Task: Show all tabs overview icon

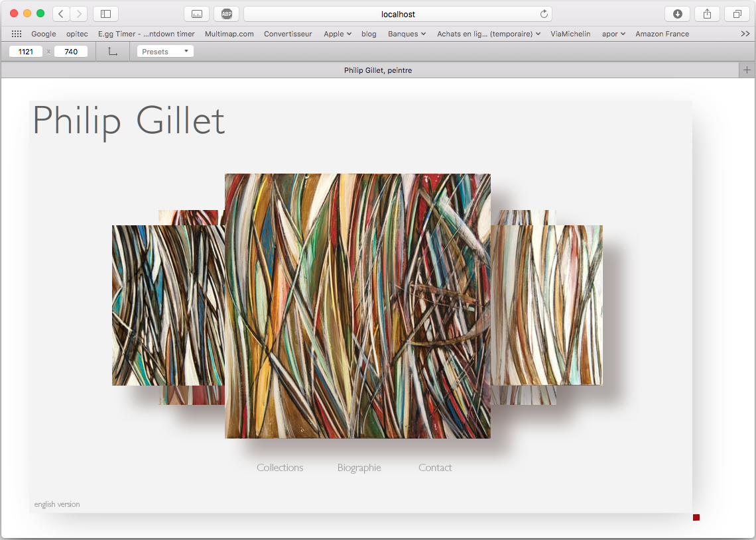Action: tap(737, 14)
